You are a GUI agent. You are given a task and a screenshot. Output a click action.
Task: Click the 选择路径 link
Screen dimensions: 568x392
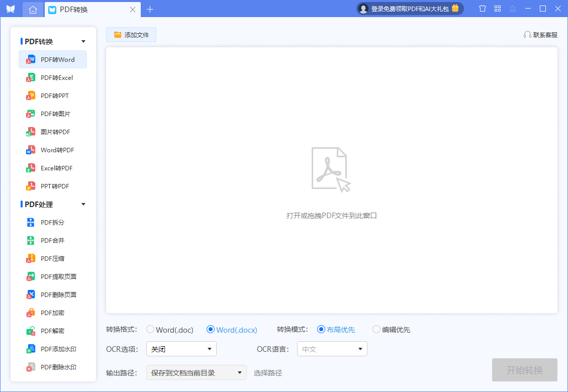[268, 373]
